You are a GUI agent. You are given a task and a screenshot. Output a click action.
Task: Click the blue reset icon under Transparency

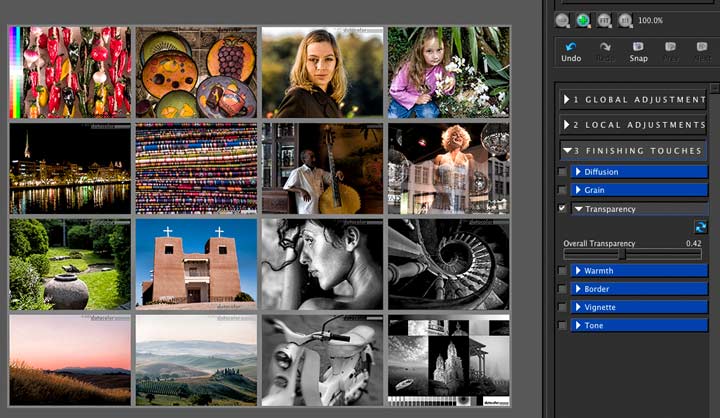click(x=701, y=227)
